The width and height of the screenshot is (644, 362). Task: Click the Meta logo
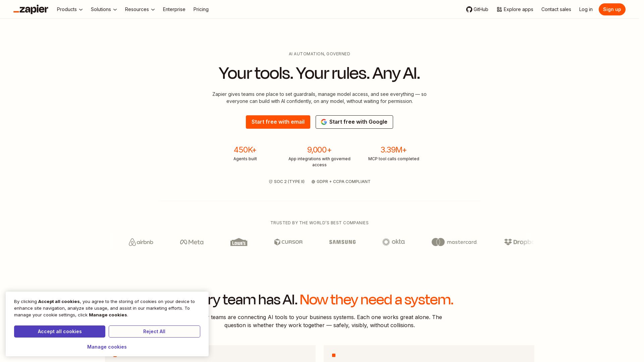pos(192,242)
